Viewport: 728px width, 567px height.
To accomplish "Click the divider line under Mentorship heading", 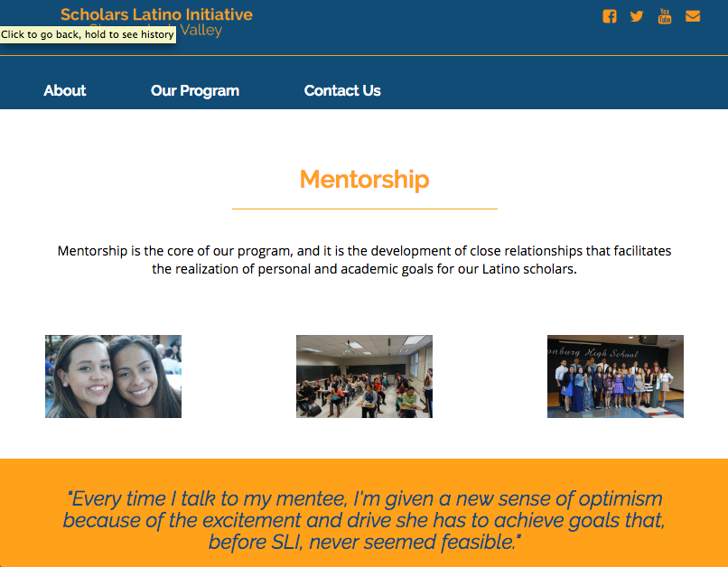I will point(364,209).
